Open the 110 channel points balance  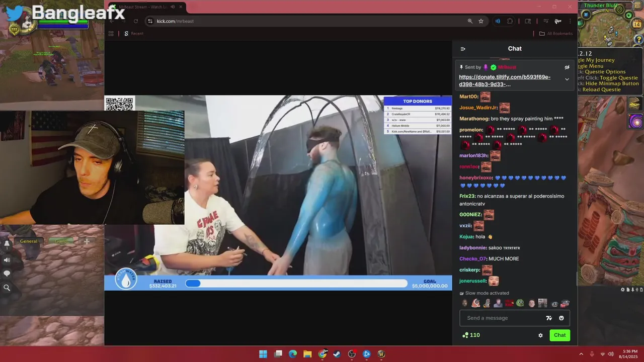[x=471, y=335]
